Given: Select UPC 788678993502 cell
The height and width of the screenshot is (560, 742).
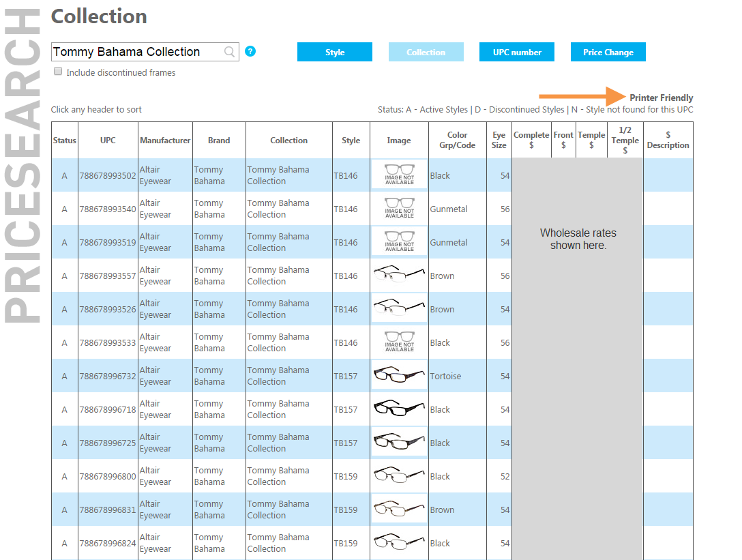Looking at the screenshot, I should 108,175.
